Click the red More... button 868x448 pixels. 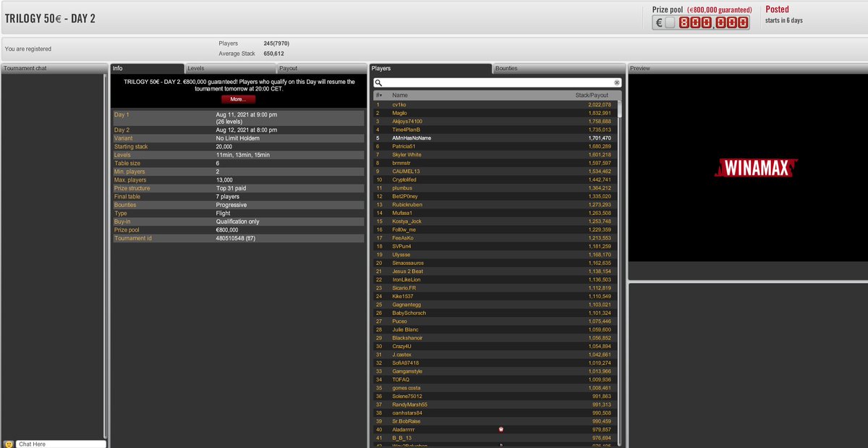tap(238, 99)
